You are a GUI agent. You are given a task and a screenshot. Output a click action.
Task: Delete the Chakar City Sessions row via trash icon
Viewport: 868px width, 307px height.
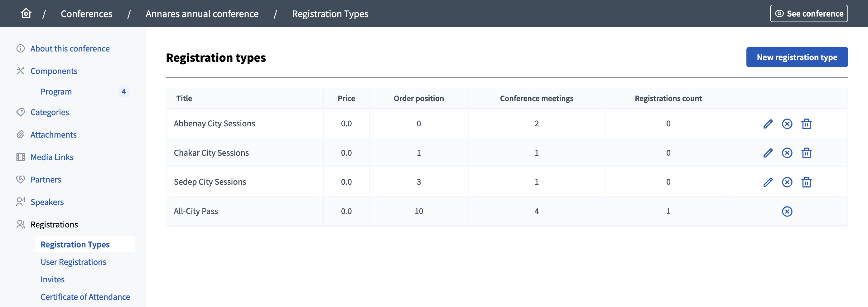(807, 153)
